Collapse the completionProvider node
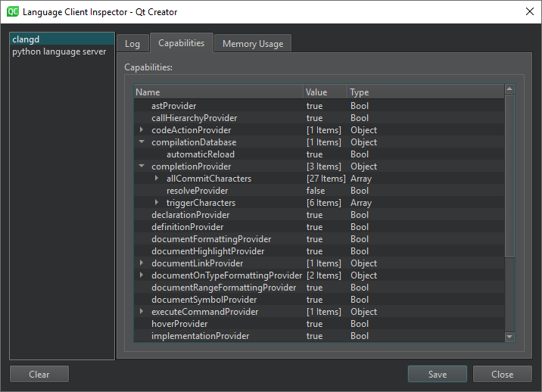Image resolution: width=542 pixels, height=392 pixels. click(142, 166)
